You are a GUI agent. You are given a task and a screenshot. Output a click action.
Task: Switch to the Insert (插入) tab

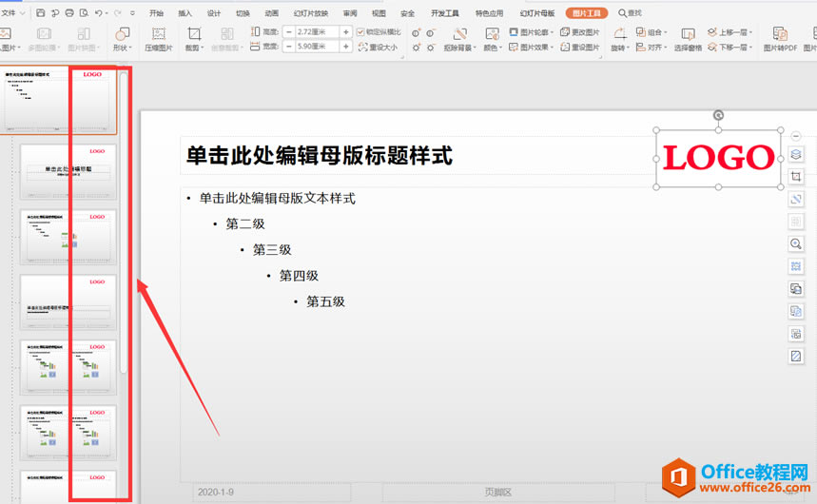(x=185, y=13)
